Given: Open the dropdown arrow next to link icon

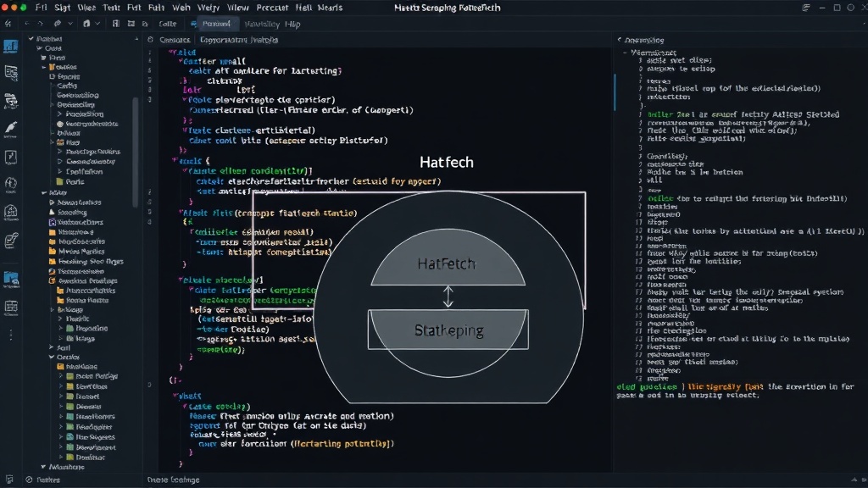Looking at the screenshot, I should [x=70, y=24].
